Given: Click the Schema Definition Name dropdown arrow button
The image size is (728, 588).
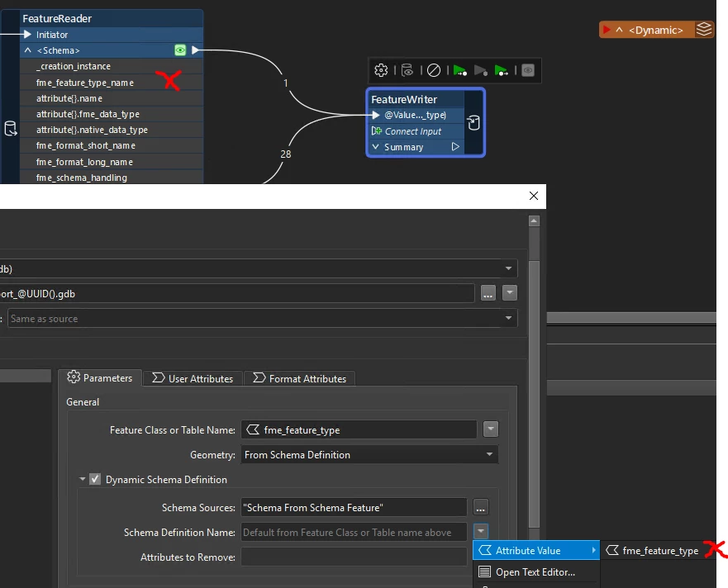Looking at the screenshot, I should [x=481, y=530].
